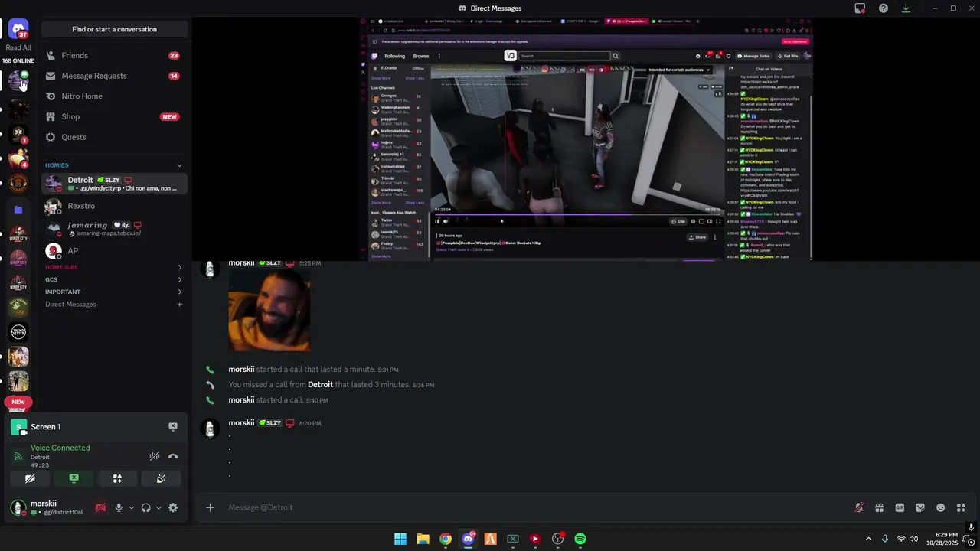Open Google Chrome from the taskbar

pos(446,539)
